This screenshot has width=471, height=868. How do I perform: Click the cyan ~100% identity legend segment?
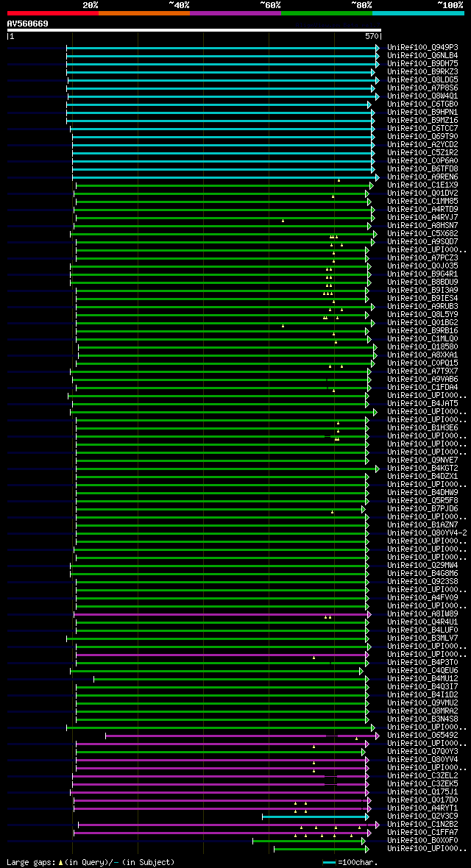(x=418, y=13)
